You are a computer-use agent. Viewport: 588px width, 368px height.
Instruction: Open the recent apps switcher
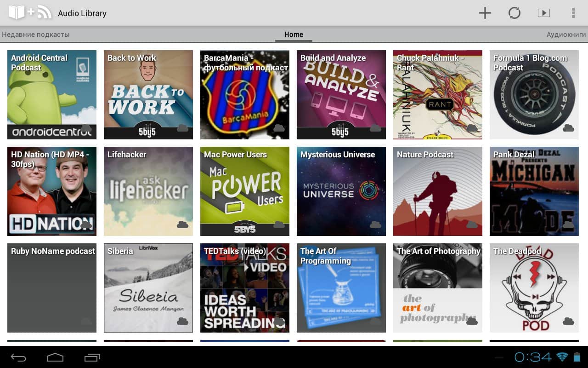click(92, 357)
